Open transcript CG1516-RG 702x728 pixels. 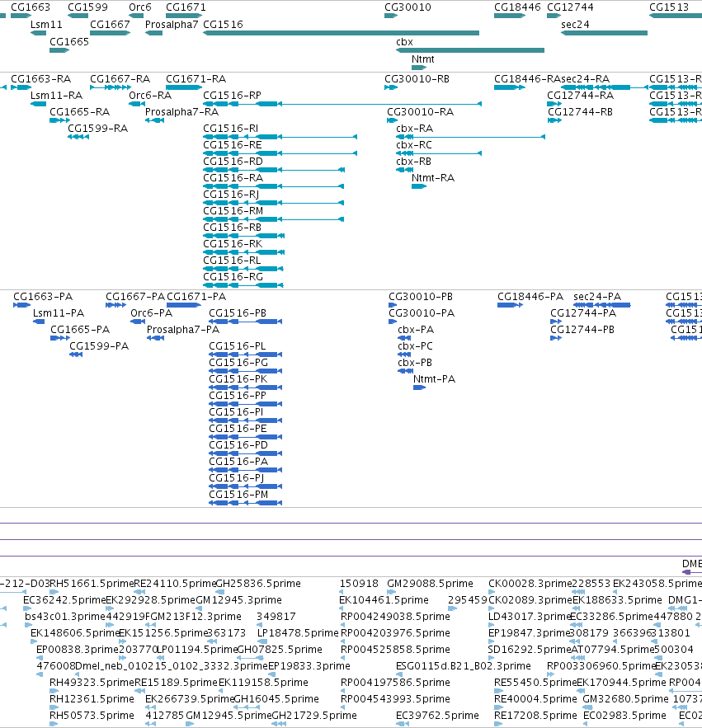243,285
